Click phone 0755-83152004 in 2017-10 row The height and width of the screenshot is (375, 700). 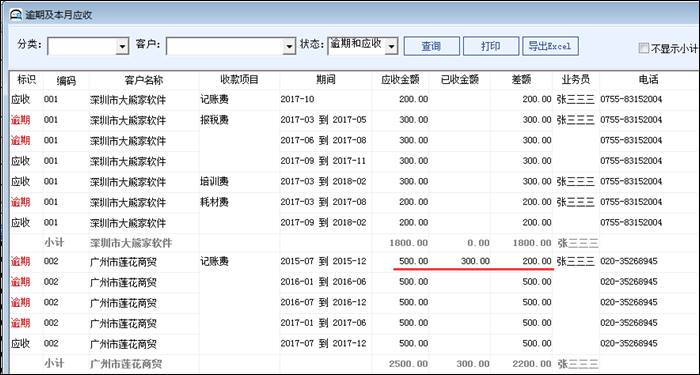(x=631, y=99)
